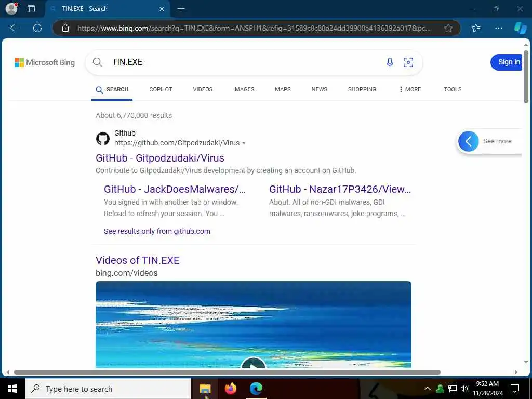532x399 pixels.
Task: Open the Edge profile avatar
Action: point(11,9)
